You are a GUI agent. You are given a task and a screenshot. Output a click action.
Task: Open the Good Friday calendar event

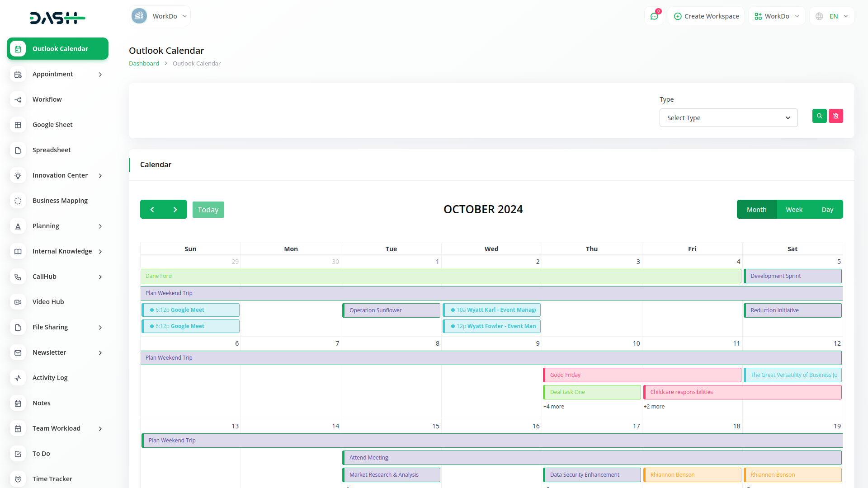point(642,375)
